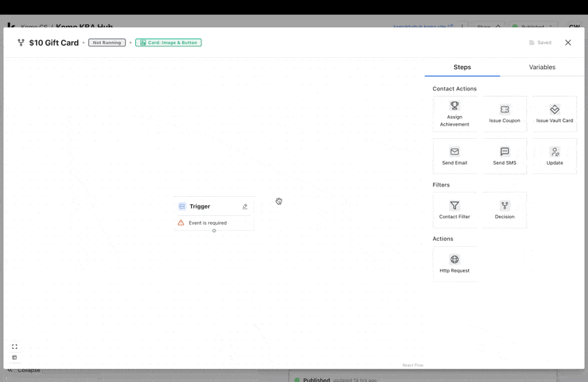
Task: Click the Not Running status badge
Action: (x=107, y=43)
